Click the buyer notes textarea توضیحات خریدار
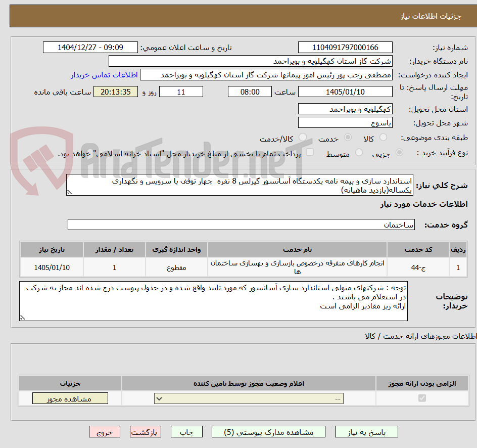Image resolution: width=477 pixels, height=448 pixels. click(213, 301)
